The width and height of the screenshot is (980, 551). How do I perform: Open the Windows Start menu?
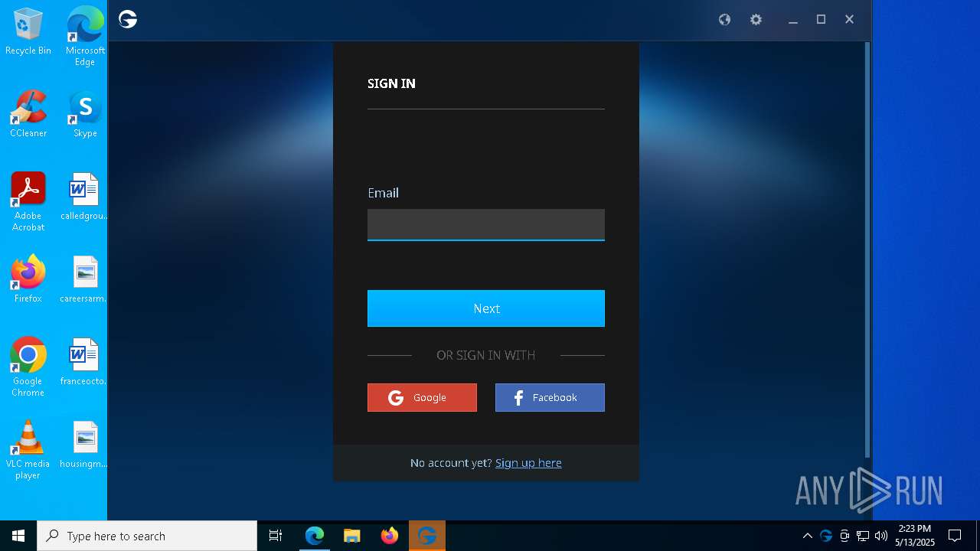coord(18,536)
